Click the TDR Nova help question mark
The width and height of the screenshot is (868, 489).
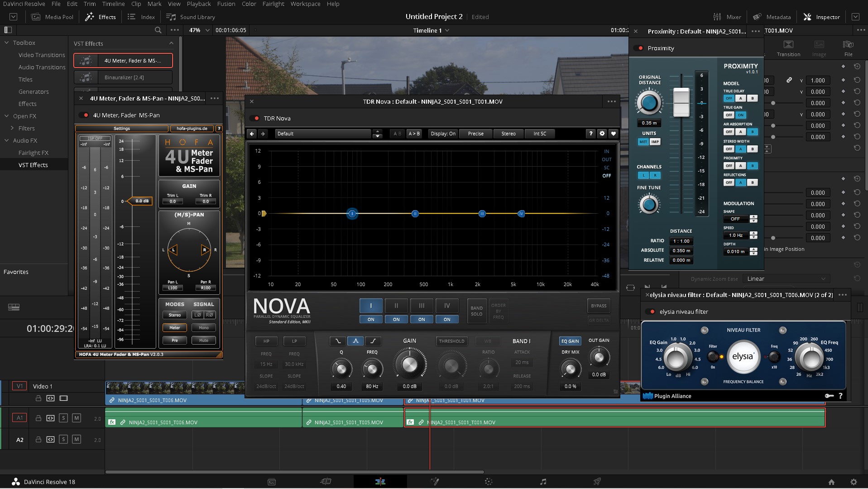click(590, 134)
